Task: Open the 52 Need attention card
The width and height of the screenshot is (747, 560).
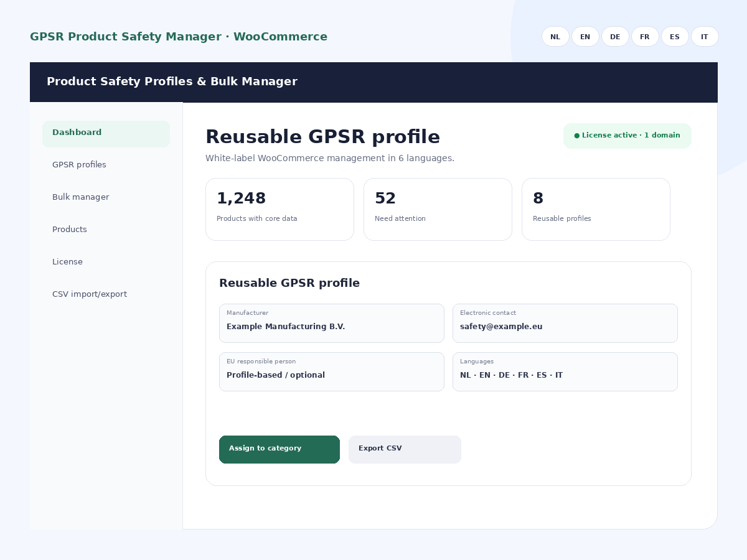Action: coord(438,209)
